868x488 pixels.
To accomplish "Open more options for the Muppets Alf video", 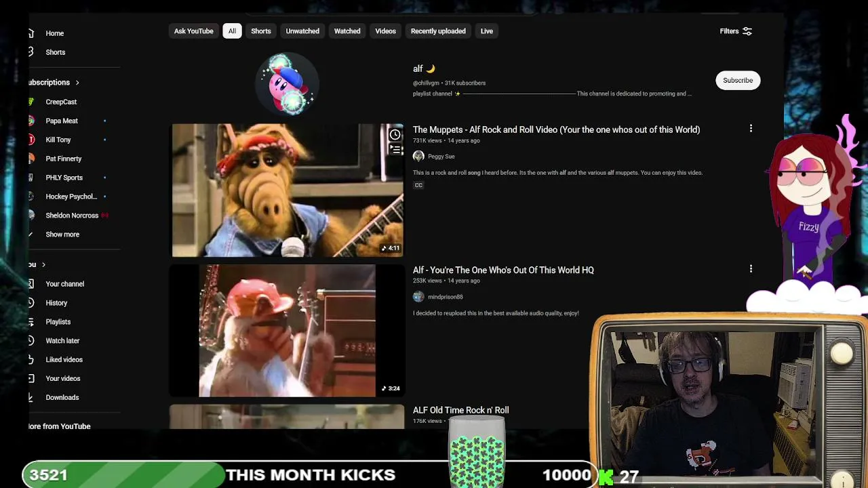I will point(751,129).
